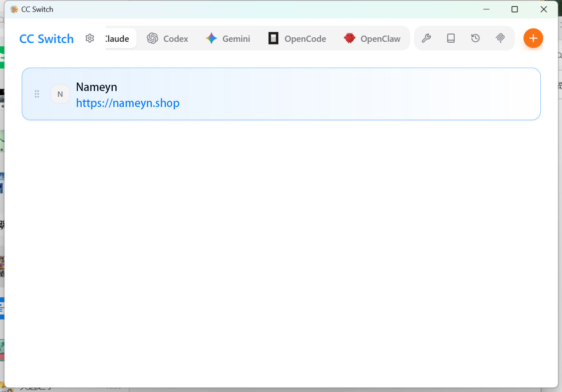The height and width of the screenshot is (392, 562).
Task: Click the CC Switch app icon in title bar
Action: point(14,9)
